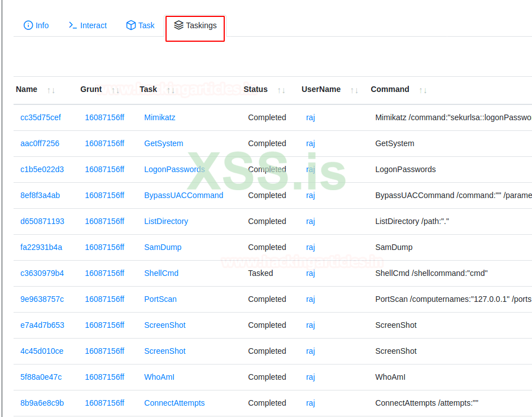The height and width of the screenshot is (417, 532).
Task: Click the Taskings tab's layers icon
Action: (178, 25)
